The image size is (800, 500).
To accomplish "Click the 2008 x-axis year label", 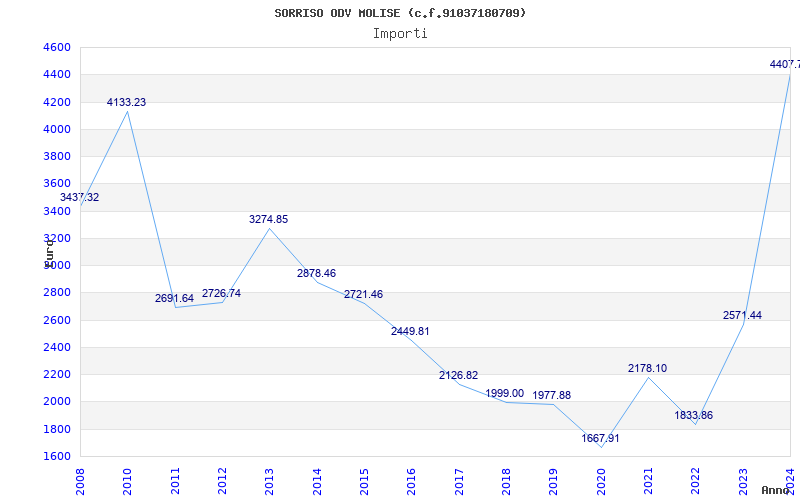I will [x=80, y=481].
